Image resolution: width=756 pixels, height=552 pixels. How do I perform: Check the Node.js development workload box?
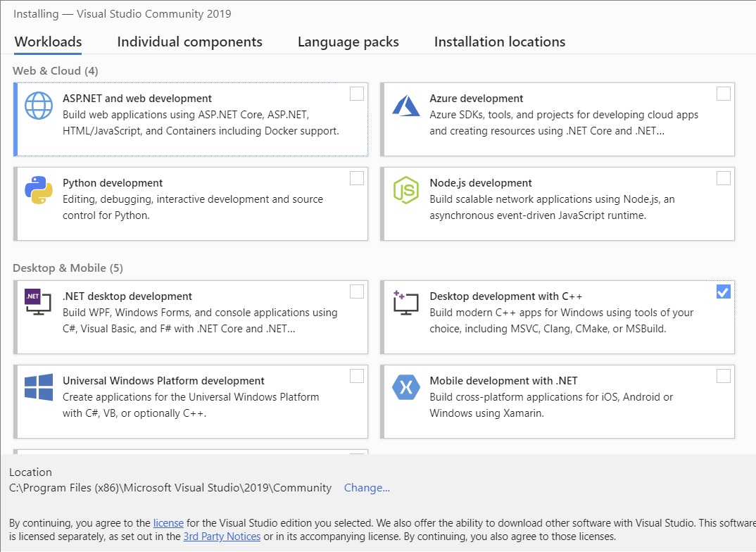click(723, 178)
